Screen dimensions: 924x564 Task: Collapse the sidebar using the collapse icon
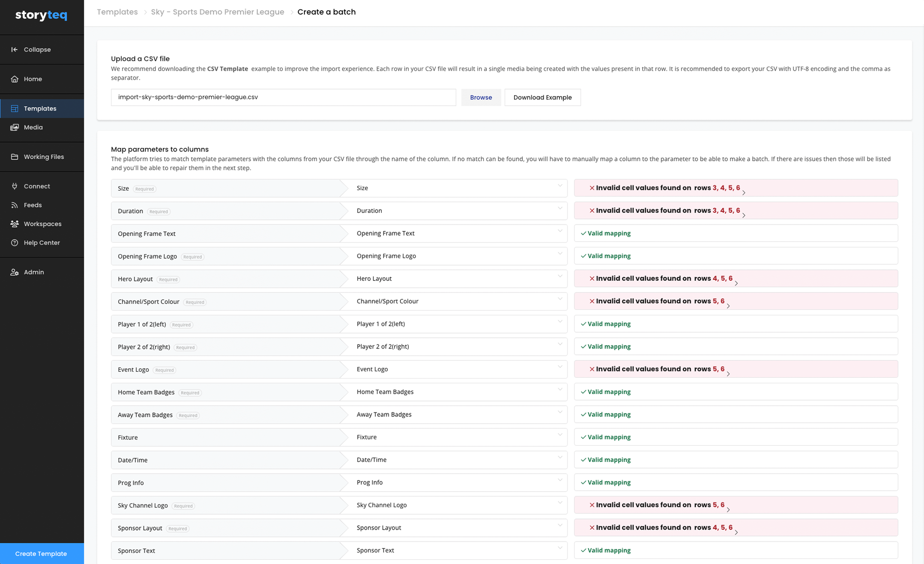(x=15, y=49)
